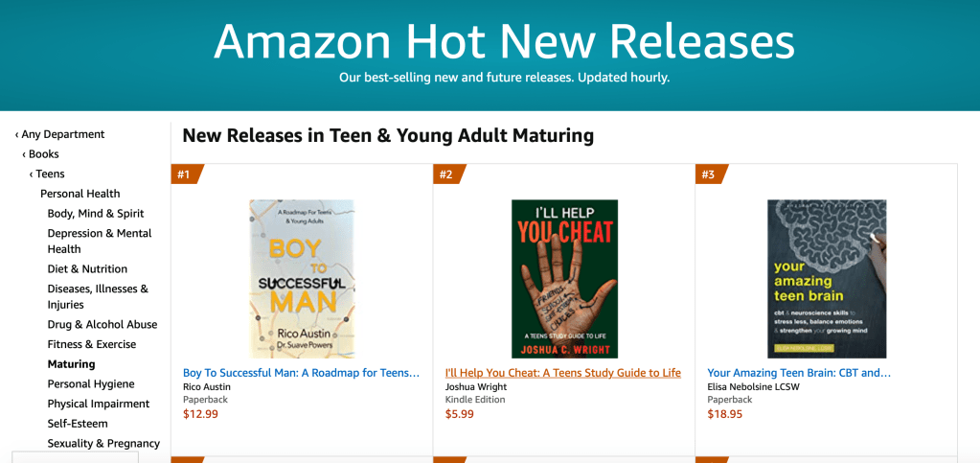Open I'll Help You Cheat book cover
Screen dimensions: 980x463
pos(564,278)
